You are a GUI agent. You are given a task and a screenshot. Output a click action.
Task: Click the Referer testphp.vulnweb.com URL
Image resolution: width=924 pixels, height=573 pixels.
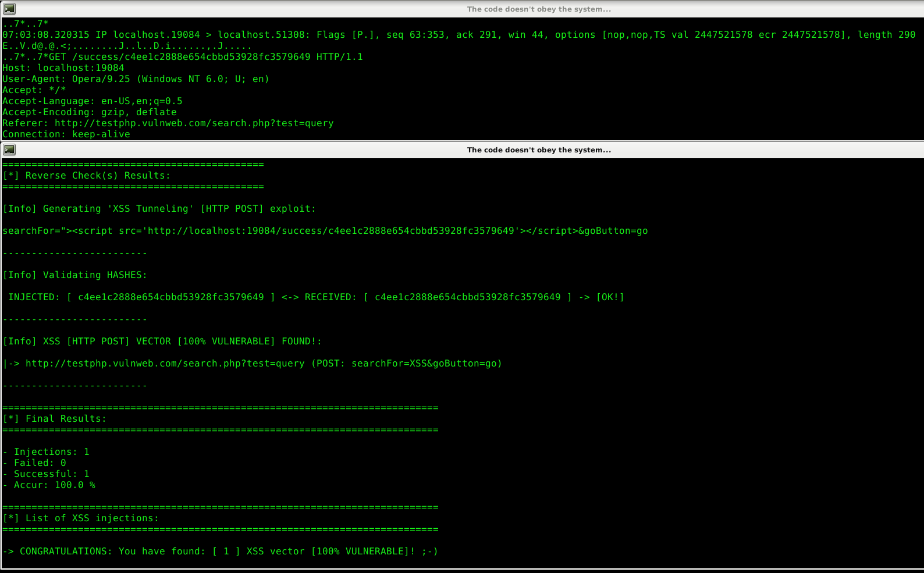[x=194, y=123]
